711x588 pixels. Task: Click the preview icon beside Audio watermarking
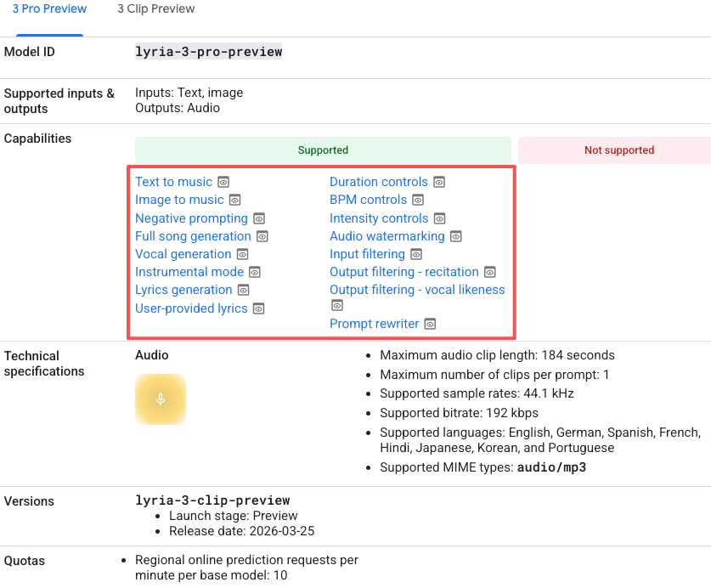[456, 236]
